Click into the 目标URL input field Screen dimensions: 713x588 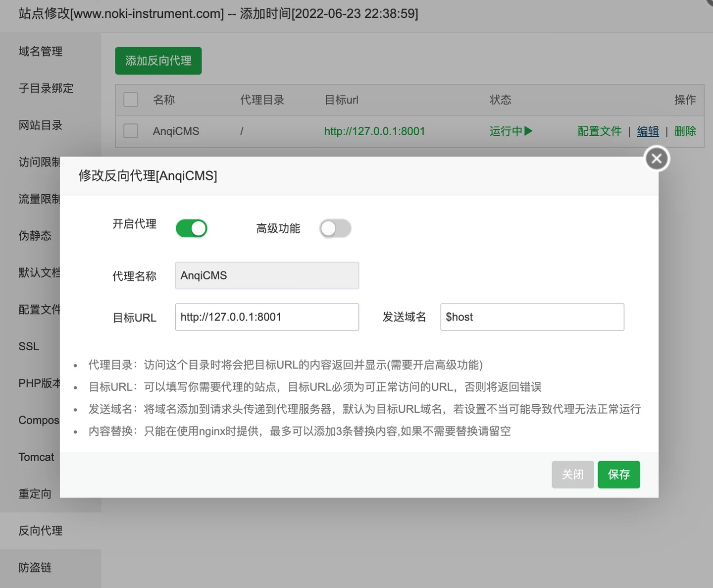(x=267, y=317)
